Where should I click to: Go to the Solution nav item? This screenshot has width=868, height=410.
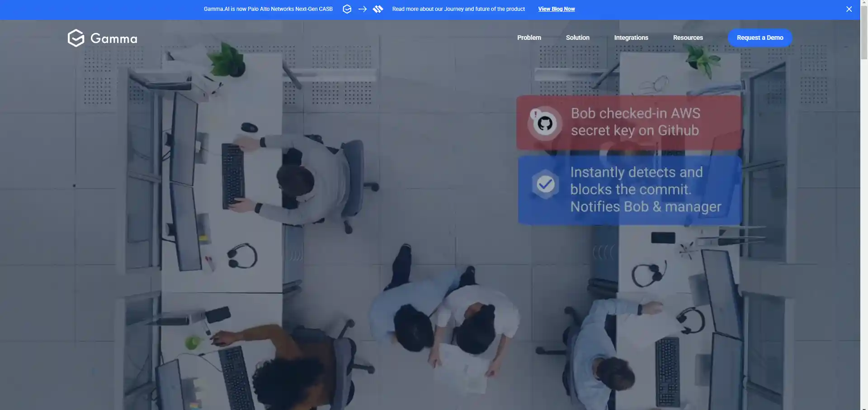tap(577, 38)
